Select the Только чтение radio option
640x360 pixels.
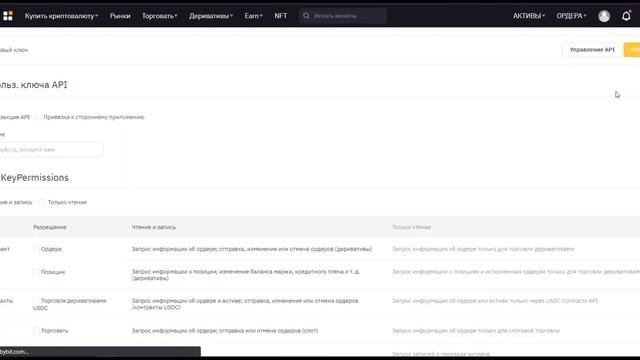point(42,202)
